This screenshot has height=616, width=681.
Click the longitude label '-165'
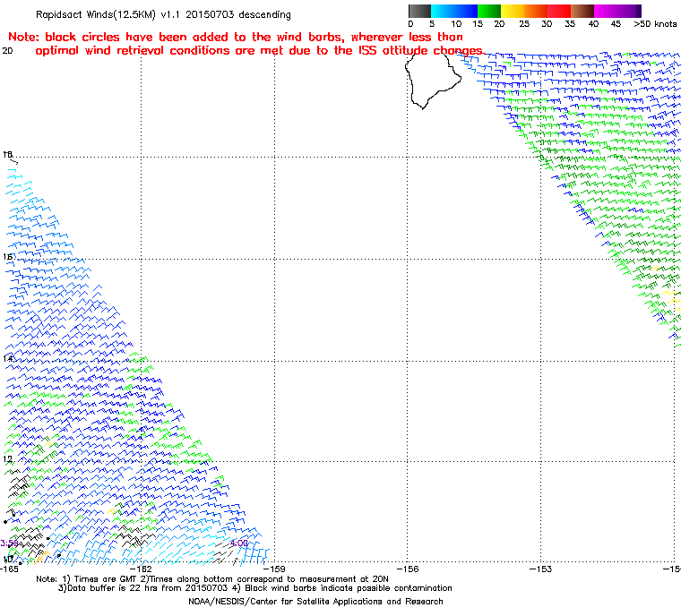(10, 569)
